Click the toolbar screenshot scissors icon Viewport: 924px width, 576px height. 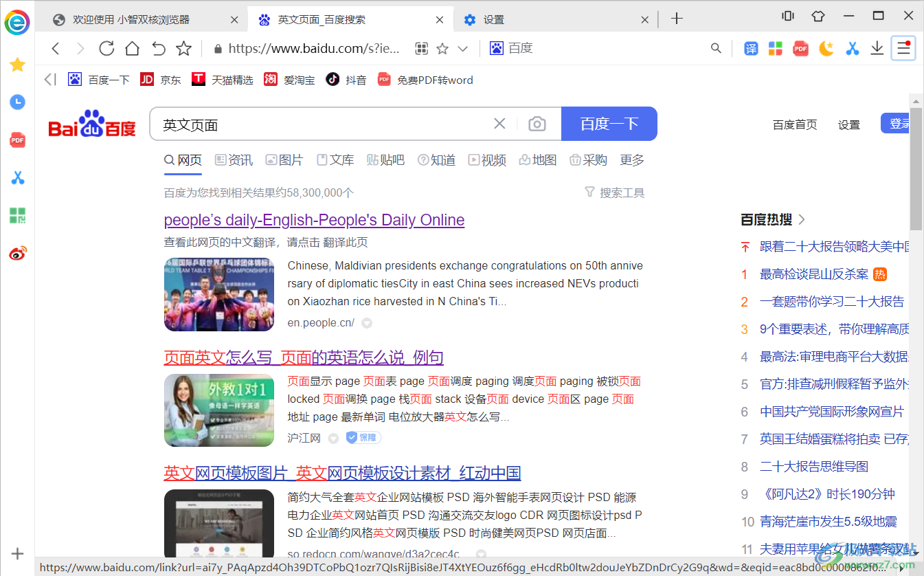852,48
